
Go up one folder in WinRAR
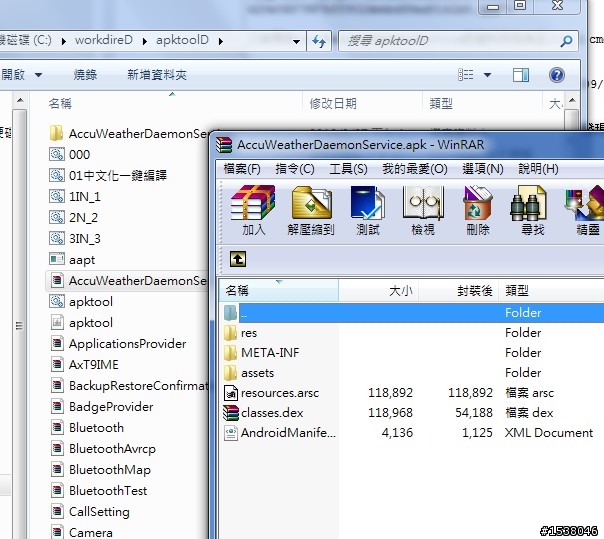point(238,259)
